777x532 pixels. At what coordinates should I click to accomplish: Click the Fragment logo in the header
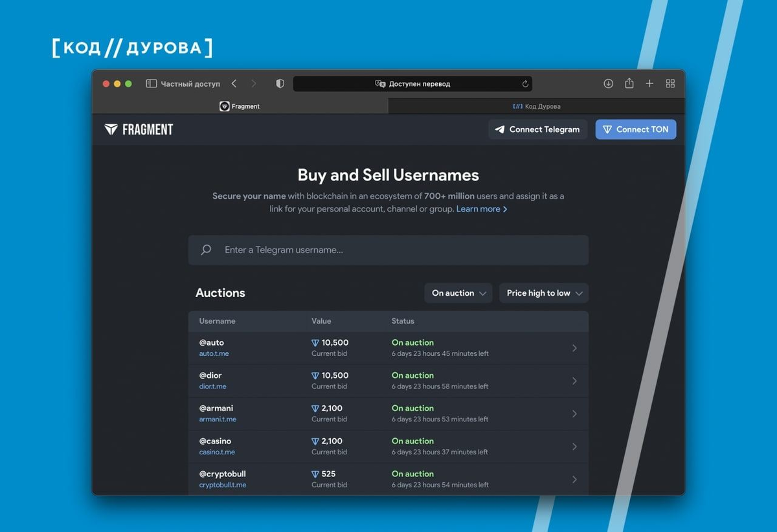point(139,129)
